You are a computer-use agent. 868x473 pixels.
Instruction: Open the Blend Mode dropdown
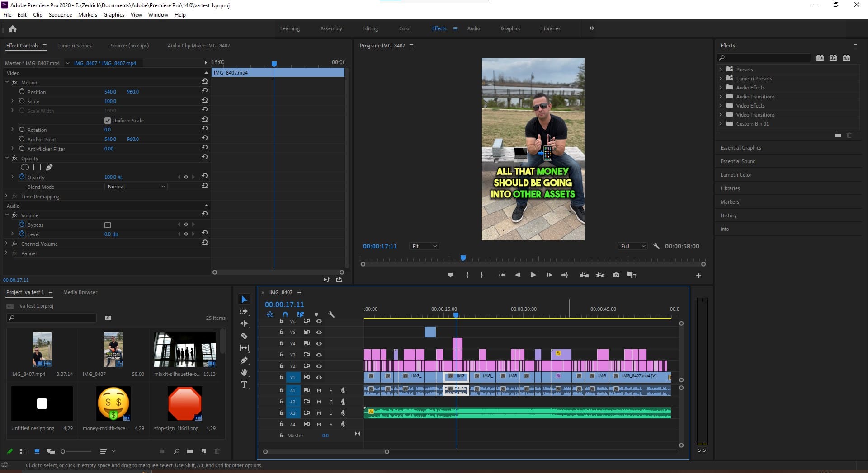point(136,187)
